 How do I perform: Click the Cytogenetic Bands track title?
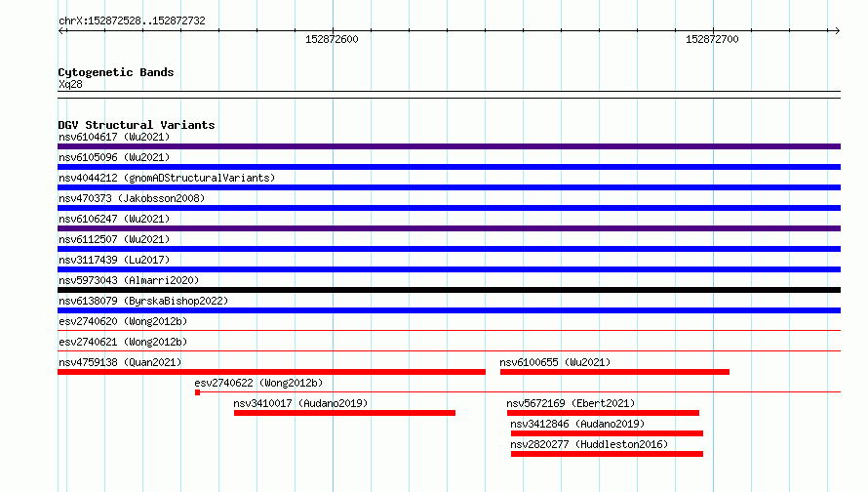click(116, 72)
